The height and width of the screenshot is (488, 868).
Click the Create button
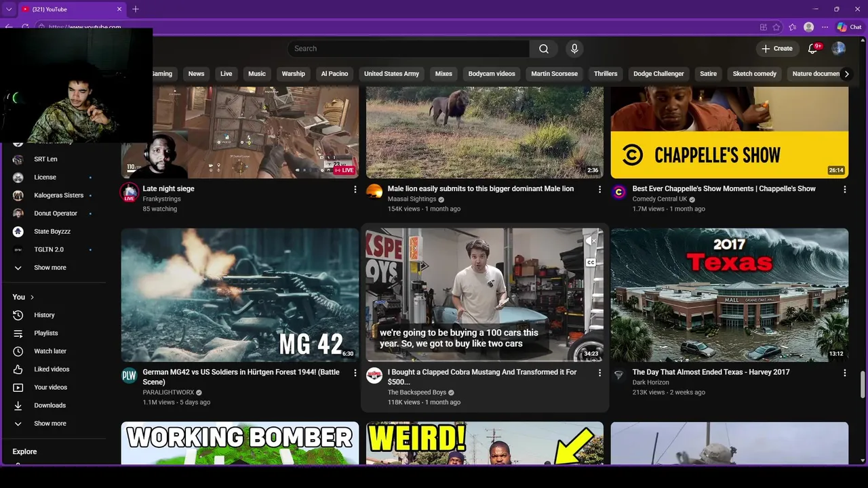click(777, 49)
